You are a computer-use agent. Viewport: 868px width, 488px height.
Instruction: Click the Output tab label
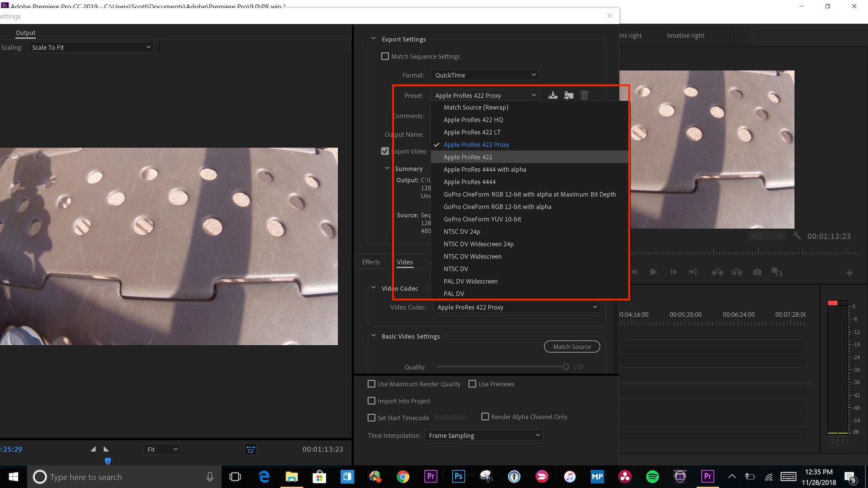tap(24, 33)
